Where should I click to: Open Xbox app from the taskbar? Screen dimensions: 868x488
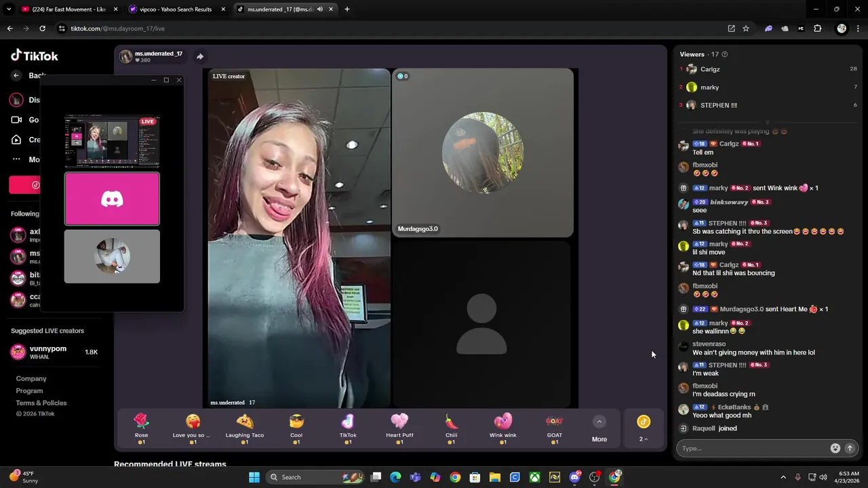click(535, 477)
